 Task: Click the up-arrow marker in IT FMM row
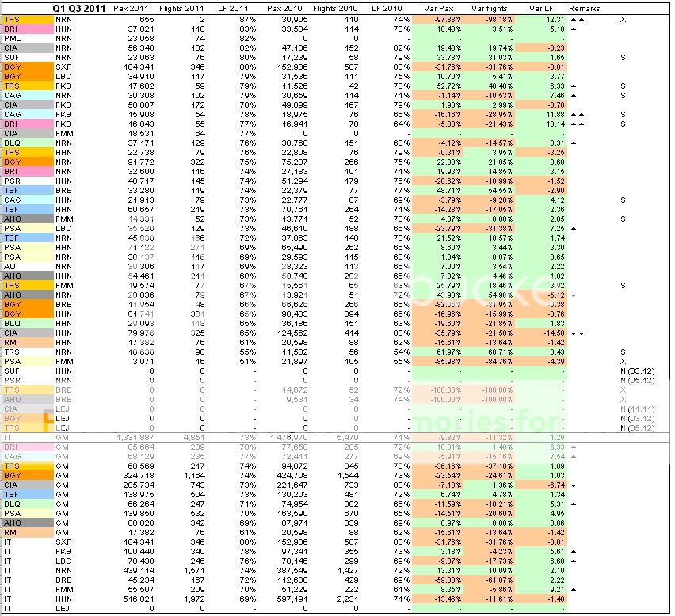click(x=572, y=588)
